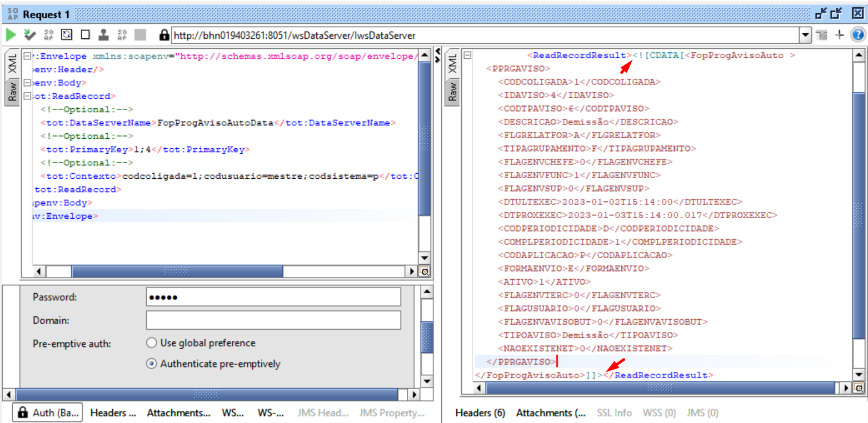Submit the request with green play button

[11, 35]
